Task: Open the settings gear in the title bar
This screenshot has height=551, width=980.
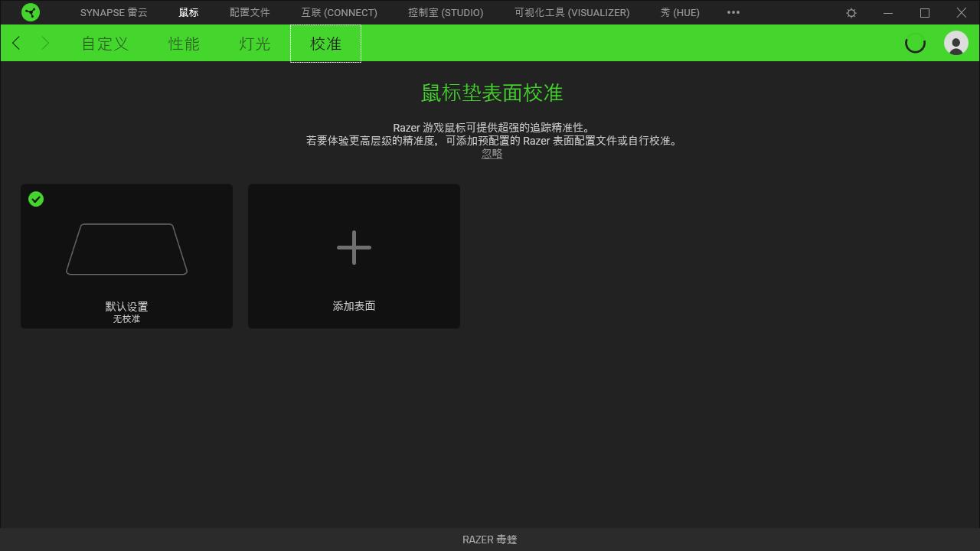Action: [851, 12]
